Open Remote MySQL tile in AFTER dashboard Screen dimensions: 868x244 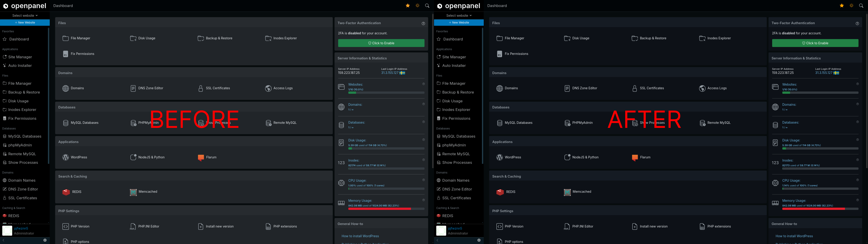[715, 123]
